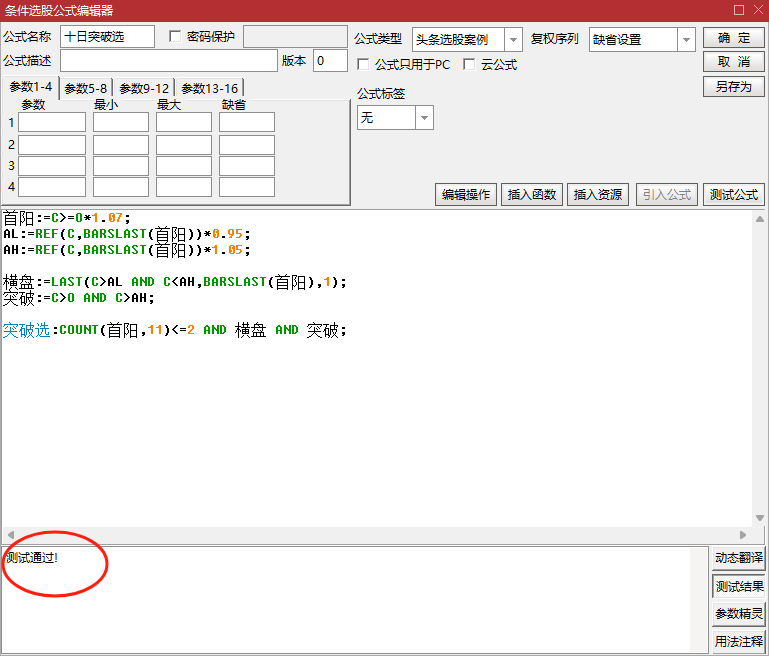Image resolution: width=769 pixels, height=656 pixels.
Task: Click the 版本 field showing 0
Action: coord(330,61)
